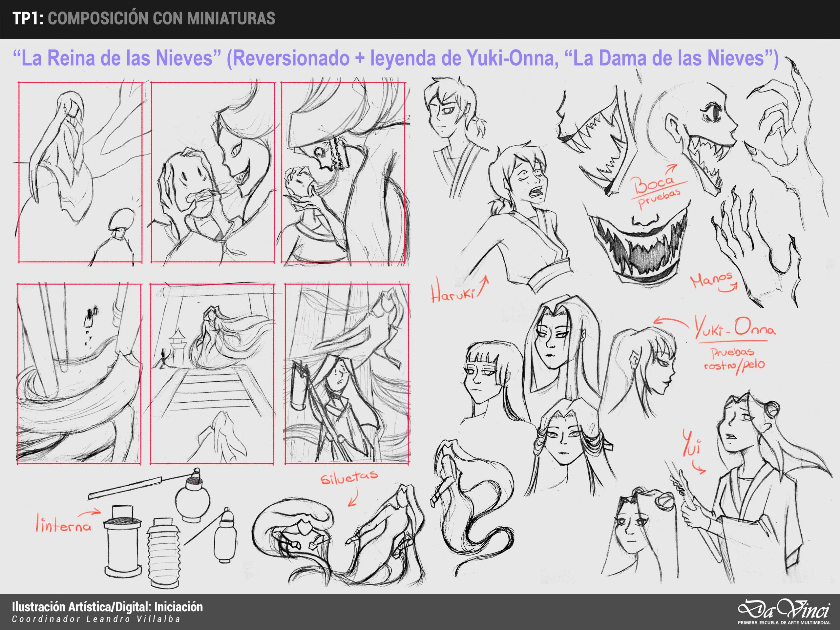Screen dimensions: 840x630
Task: Select the thumbnail showing the skull-faced figure
Action: click(344, 172)
